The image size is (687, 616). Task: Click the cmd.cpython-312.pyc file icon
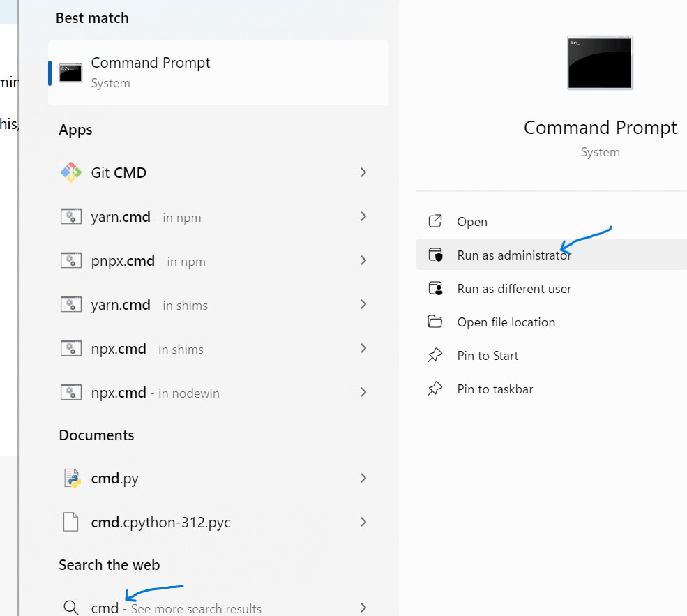[70, 522]
